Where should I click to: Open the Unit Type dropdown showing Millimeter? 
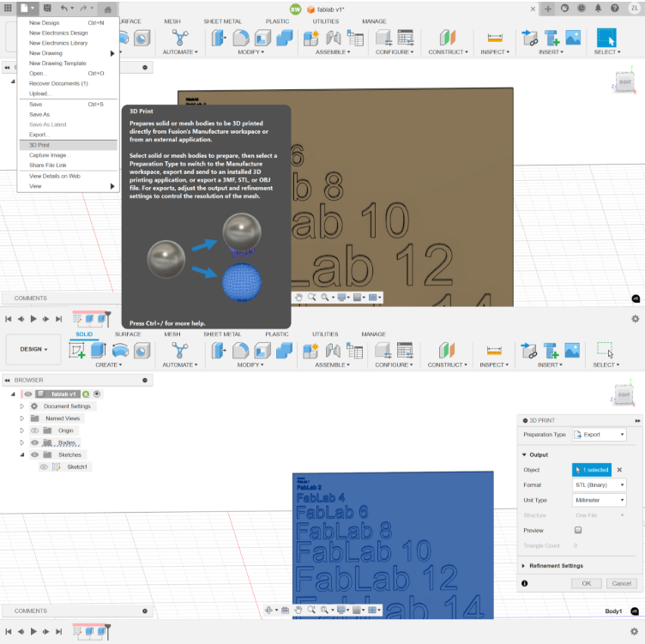tap(599, 500)
